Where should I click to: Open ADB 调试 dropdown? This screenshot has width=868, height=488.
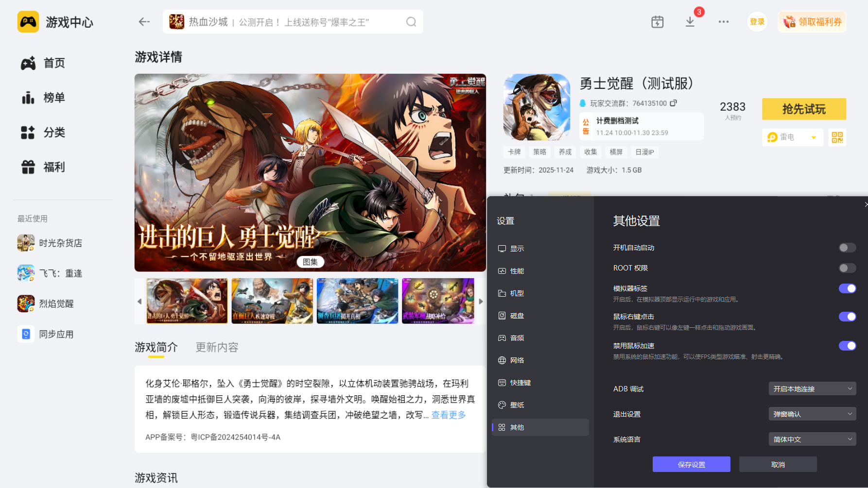812,388
